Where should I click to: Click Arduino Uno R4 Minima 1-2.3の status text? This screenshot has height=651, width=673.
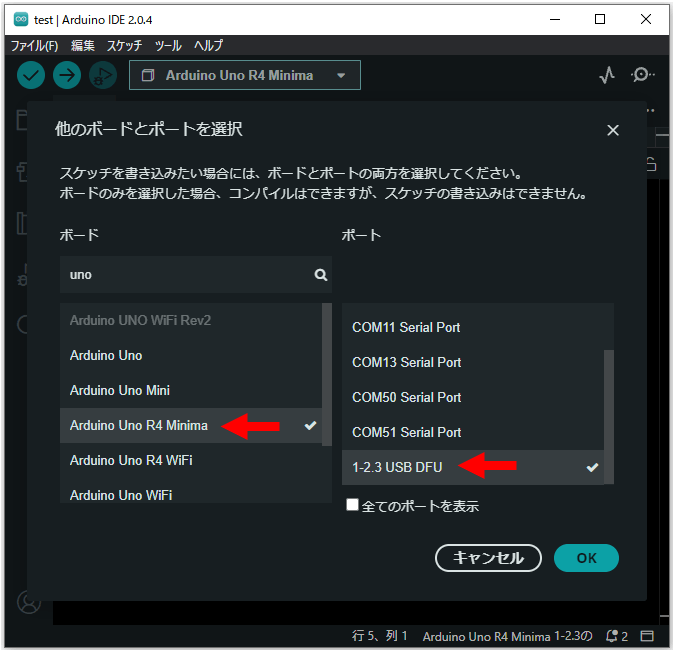[x=507, y=636]
